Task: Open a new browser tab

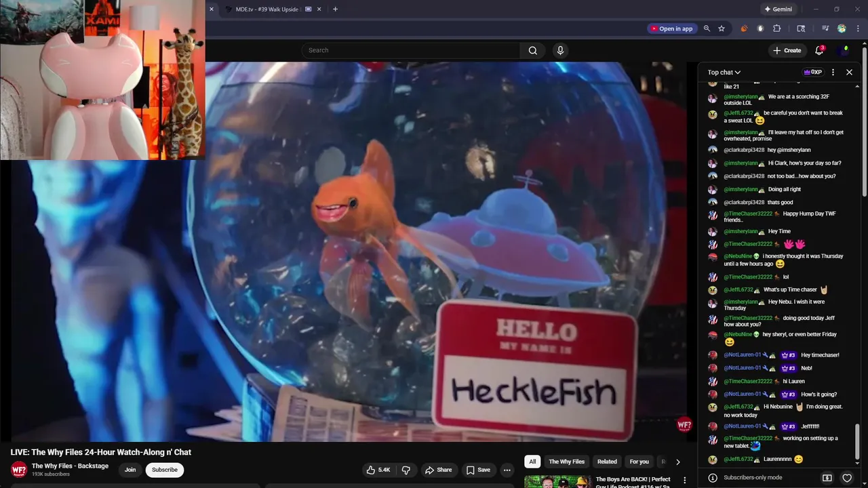Action: point(335,9)
